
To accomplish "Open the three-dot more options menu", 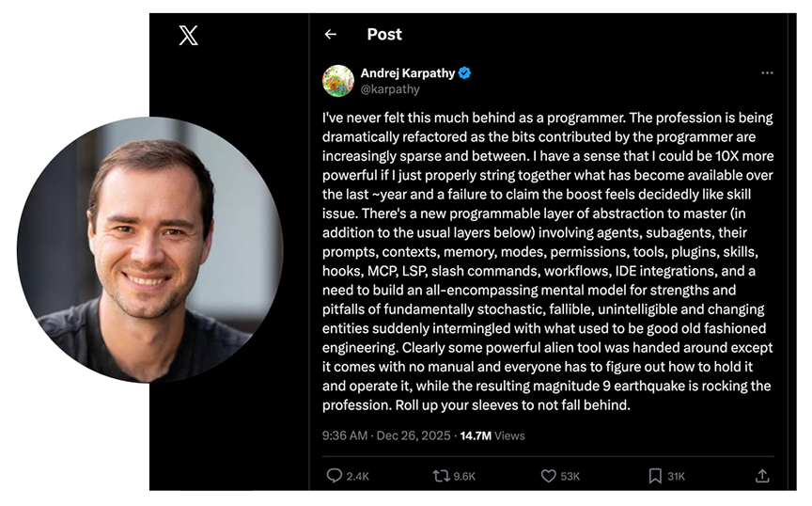I will point(767,73).
